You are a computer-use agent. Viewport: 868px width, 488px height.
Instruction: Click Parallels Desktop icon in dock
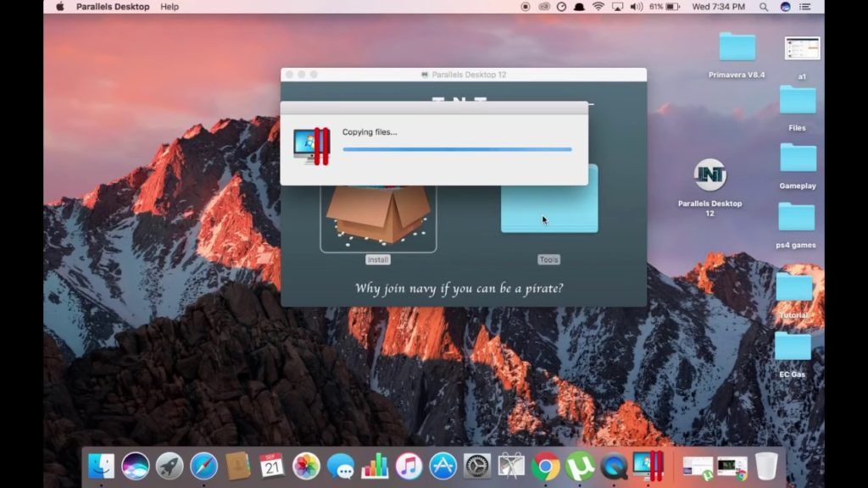click(x=648, y=466)
